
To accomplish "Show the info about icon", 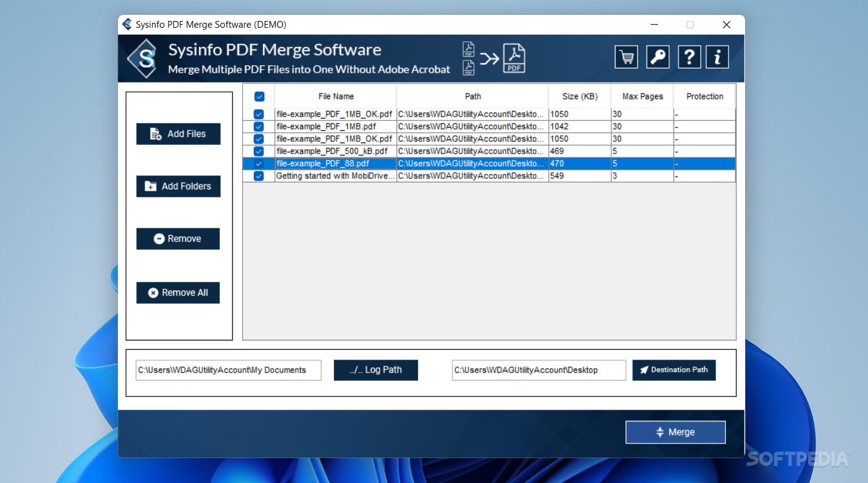I will point(717,57).
